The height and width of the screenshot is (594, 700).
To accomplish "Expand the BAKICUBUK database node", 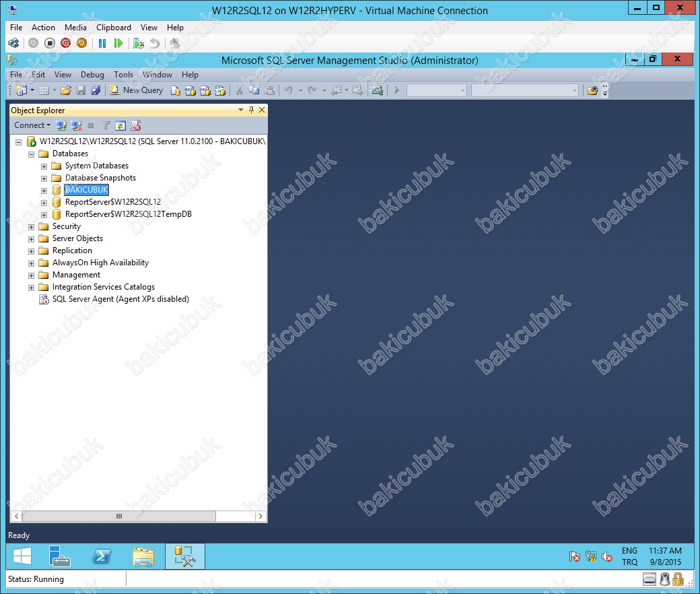I will tap(44, 191).
